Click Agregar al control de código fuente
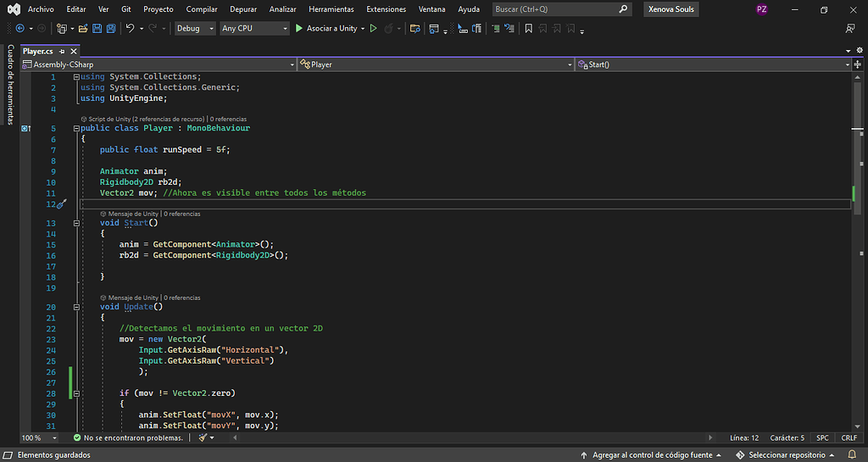868x462 pixels. (652, 455)
